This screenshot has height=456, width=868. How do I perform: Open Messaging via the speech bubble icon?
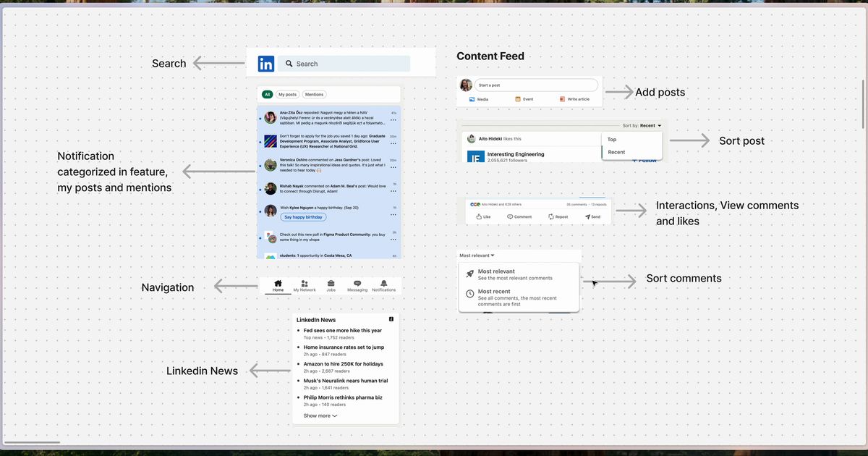pyautogui.click(x=357, y=282)
